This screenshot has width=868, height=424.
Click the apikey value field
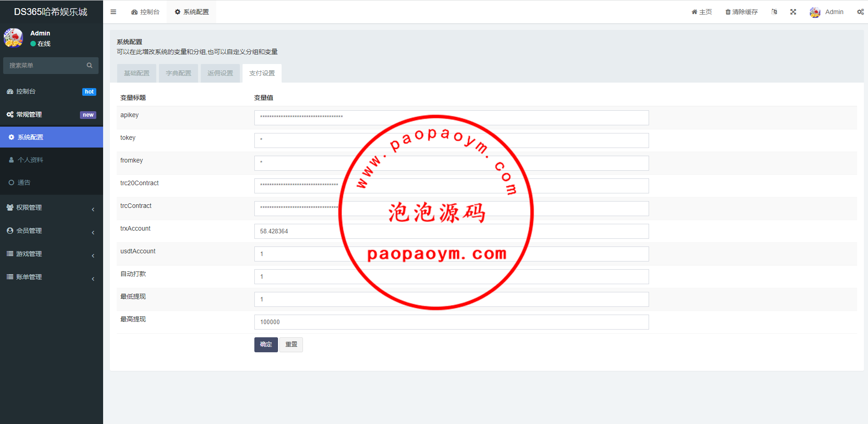451,118
